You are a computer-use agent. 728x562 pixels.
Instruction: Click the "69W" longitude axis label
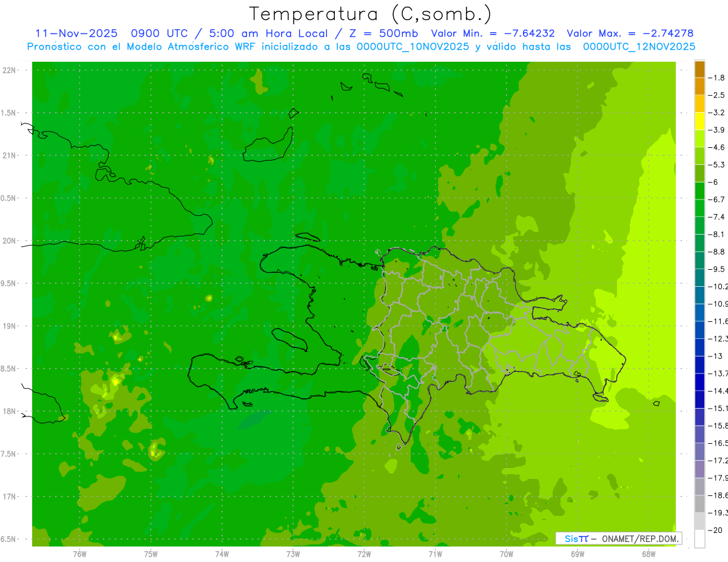578,554
